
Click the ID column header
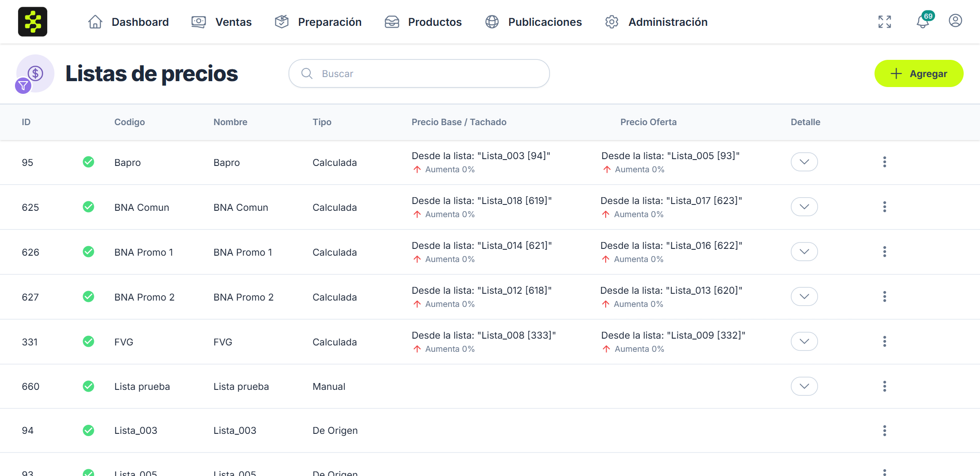tap(26, 122)
